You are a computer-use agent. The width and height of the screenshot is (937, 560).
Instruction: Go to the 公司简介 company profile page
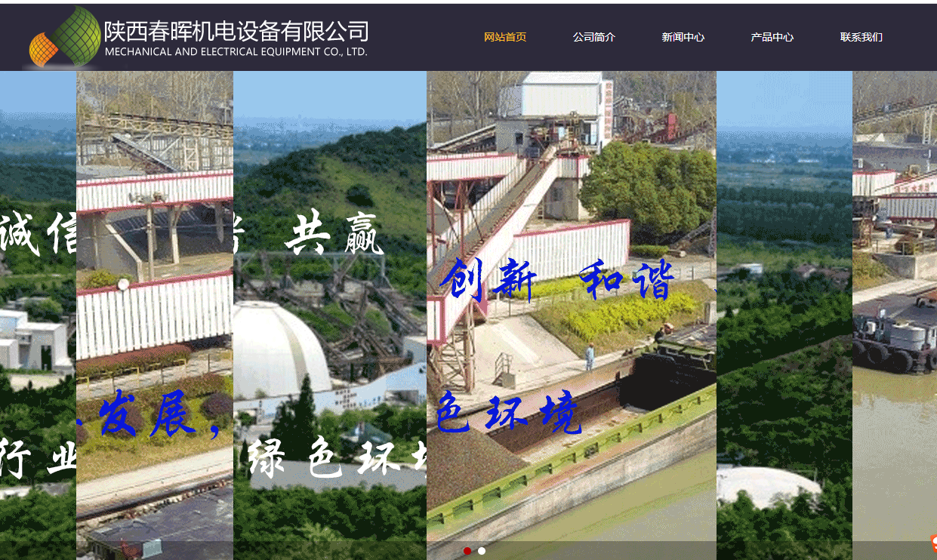pyautogui.click(x=593, y=37)
